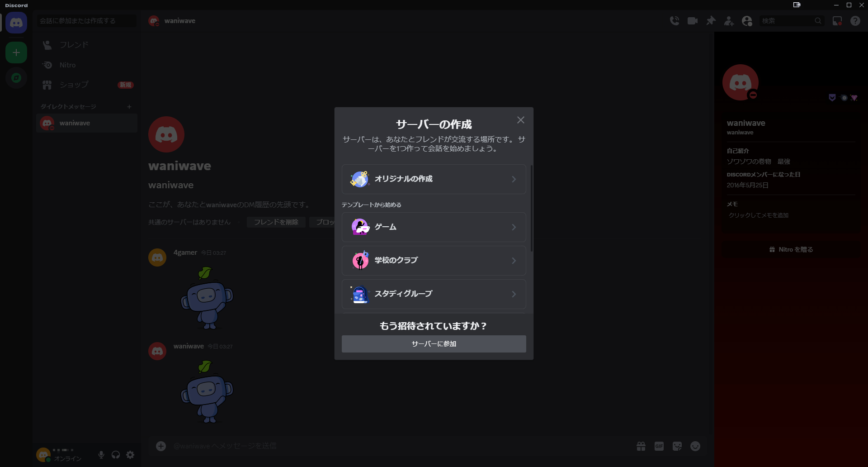Click 4gamer username in chat
868x467 pixels.
185,253
